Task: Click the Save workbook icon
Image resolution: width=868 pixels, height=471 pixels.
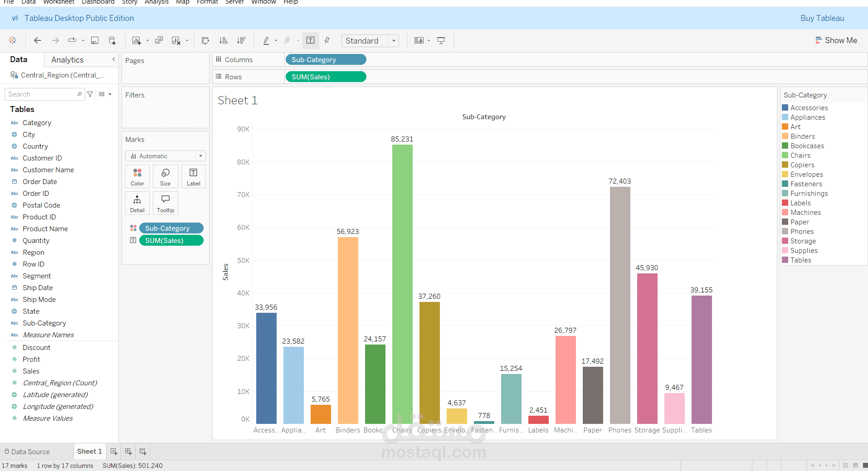Action: coord(95,40)
